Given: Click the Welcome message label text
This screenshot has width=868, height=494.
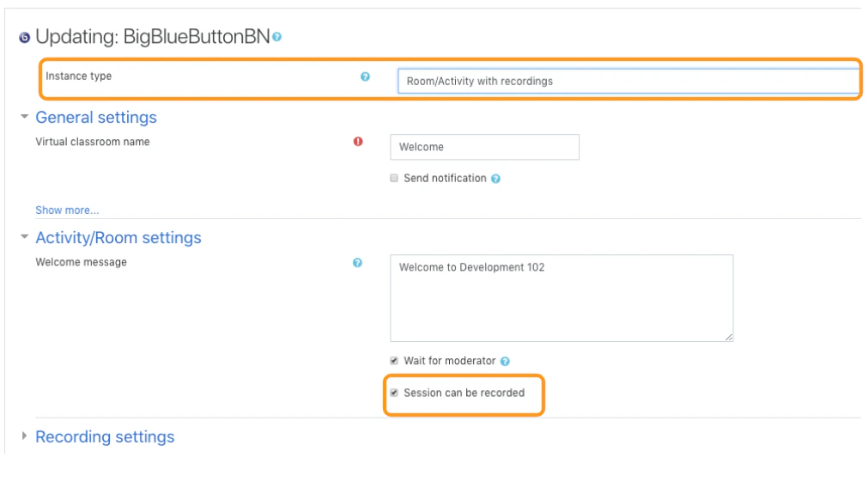Looking at the screenshot, I should (82, 262).
